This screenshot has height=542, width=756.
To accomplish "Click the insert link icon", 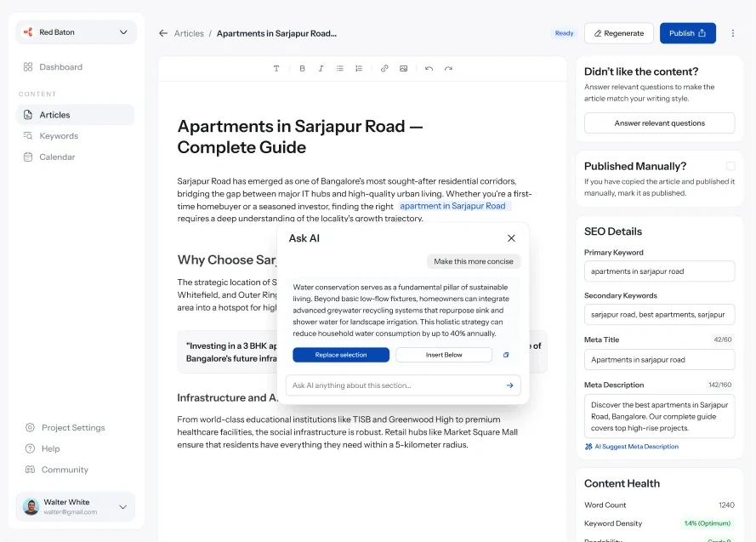I will [384, 68].
